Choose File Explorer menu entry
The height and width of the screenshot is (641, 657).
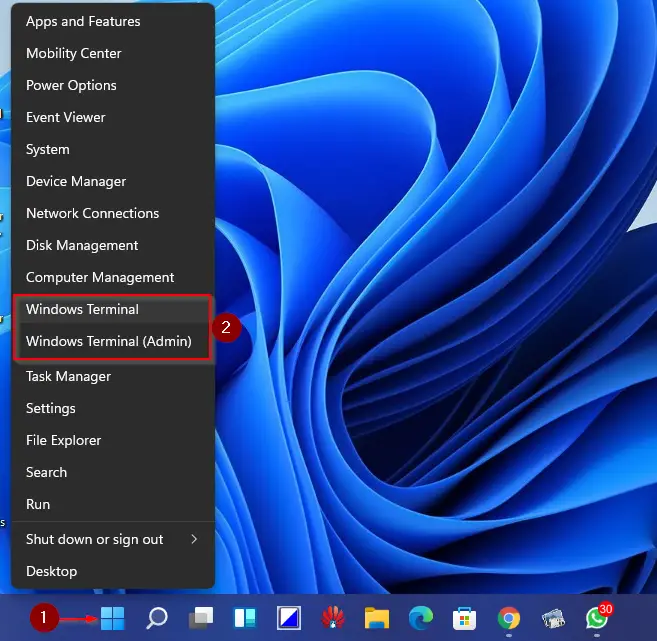[x=113, y=440]
